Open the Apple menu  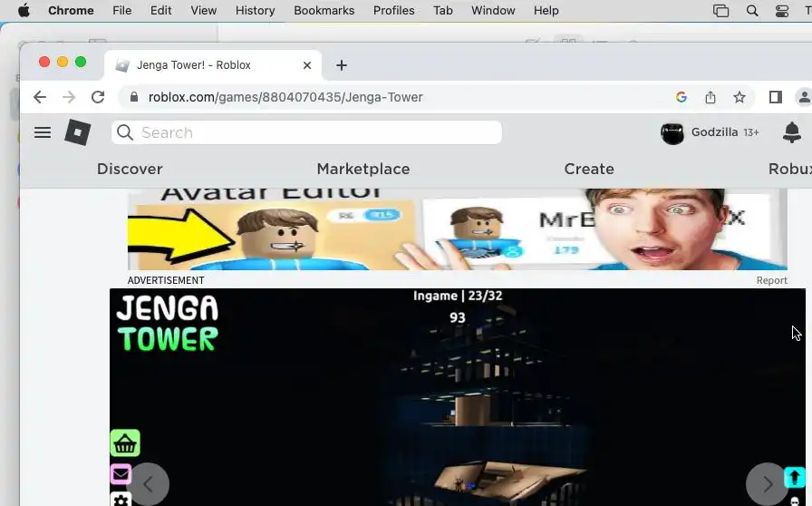[24, 10]
